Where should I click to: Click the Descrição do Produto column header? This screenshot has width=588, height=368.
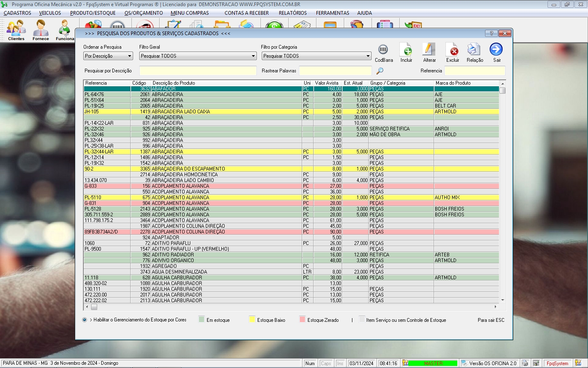(174, 83)
